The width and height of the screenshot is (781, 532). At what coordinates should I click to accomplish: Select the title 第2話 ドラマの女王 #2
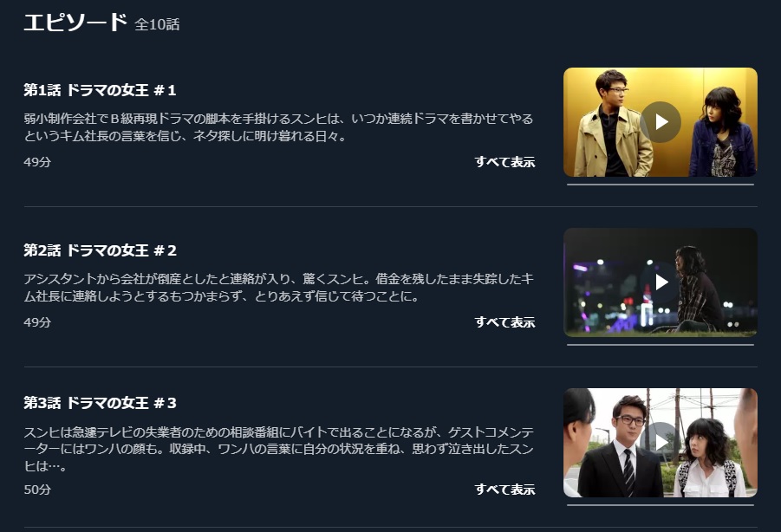pos(100,250)
